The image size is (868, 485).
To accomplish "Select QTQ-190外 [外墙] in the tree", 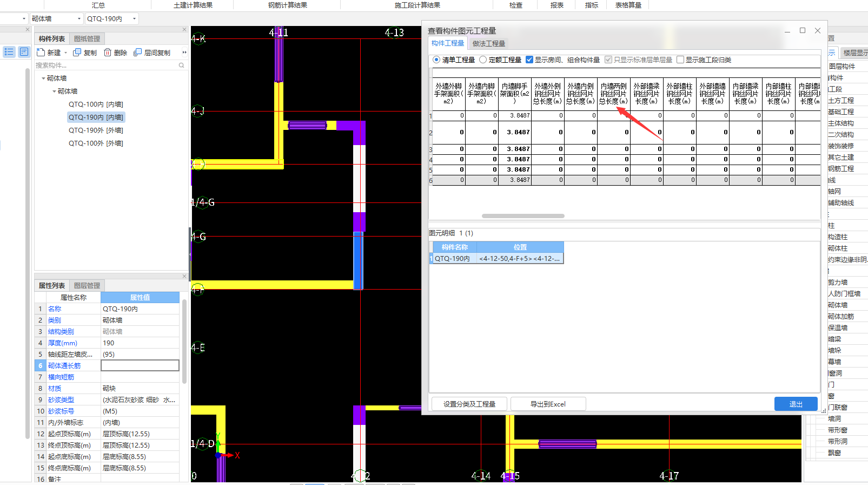I will point(96,130).
